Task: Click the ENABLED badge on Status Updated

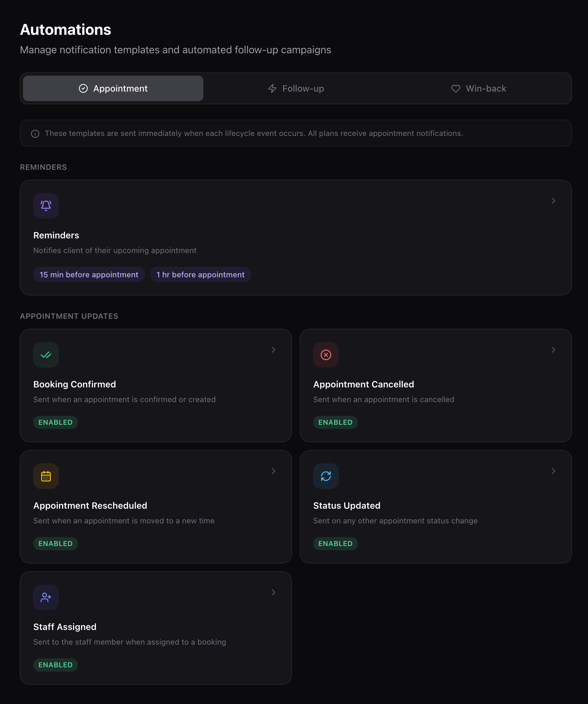Action: pos(335,543)
